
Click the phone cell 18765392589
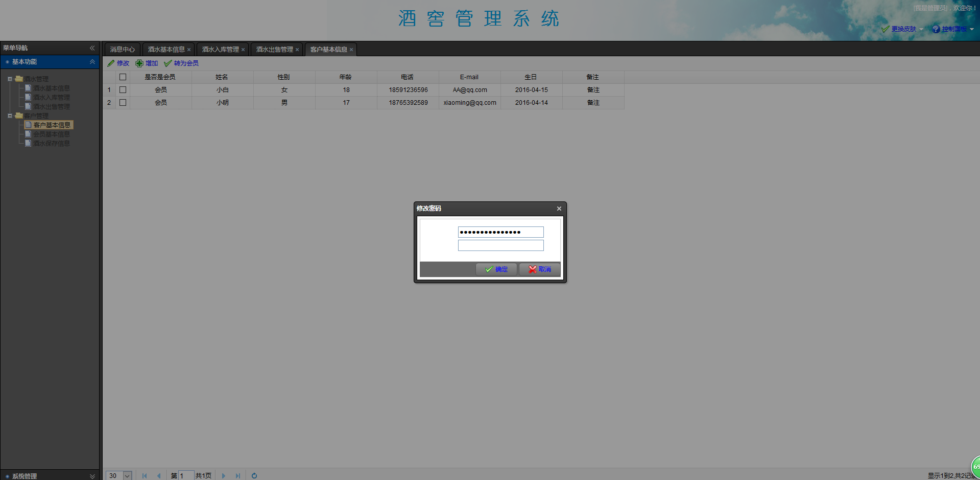click(x=408, y=103)
